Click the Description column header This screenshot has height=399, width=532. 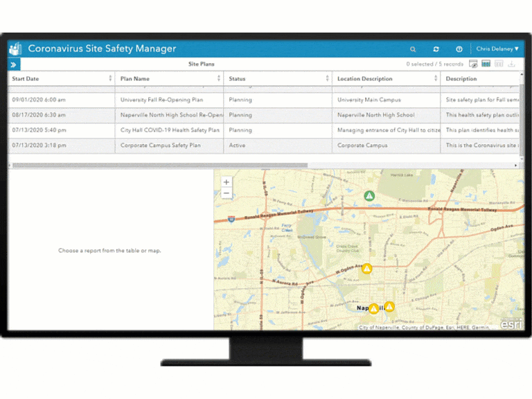coord(461,79)
